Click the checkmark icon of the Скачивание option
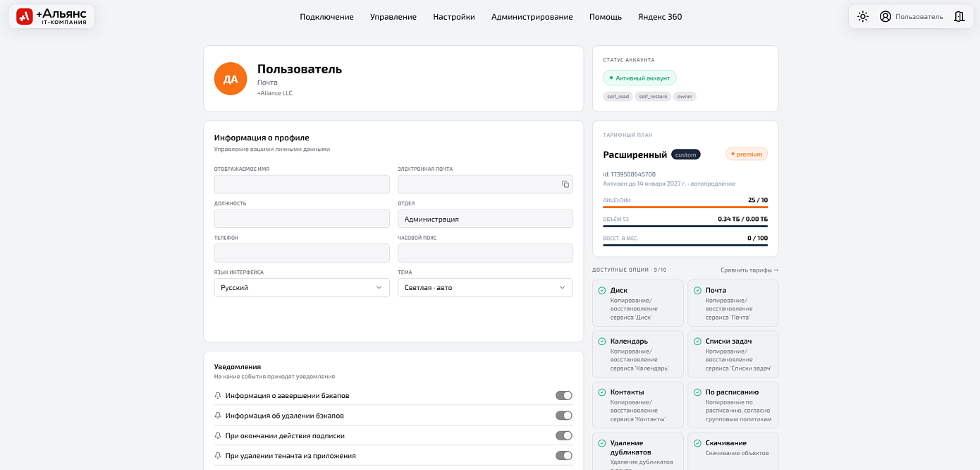 (697, 443)
